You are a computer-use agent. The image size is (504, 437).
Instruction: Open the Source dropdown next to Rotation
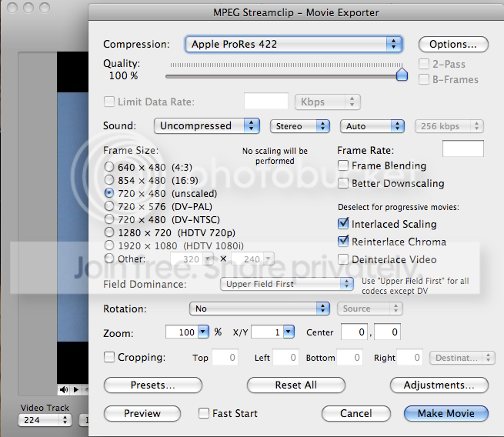(369, 309)
